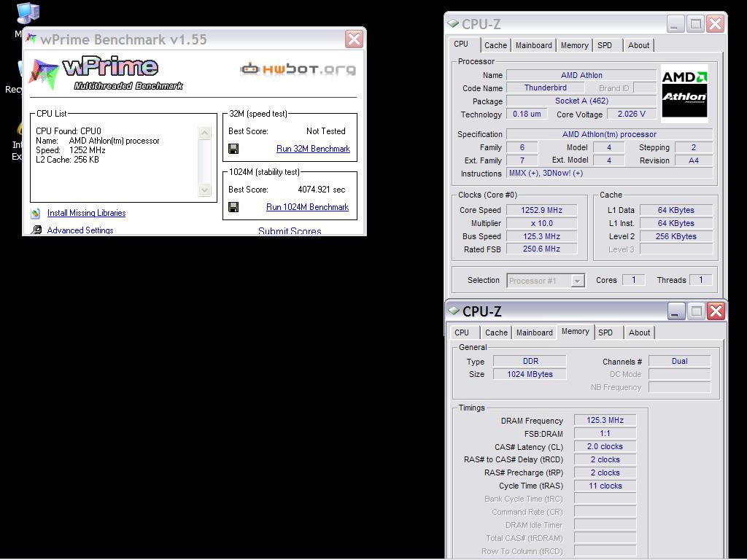This screenshot has height=560, width=747.
Task: Minimize the lower CPU-Z window
Action: [676, 311]
